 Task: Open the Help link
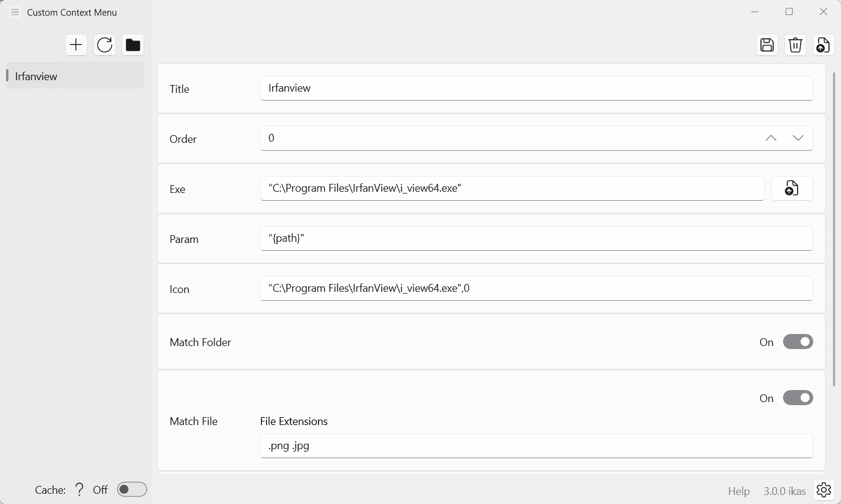click(738, 491)
